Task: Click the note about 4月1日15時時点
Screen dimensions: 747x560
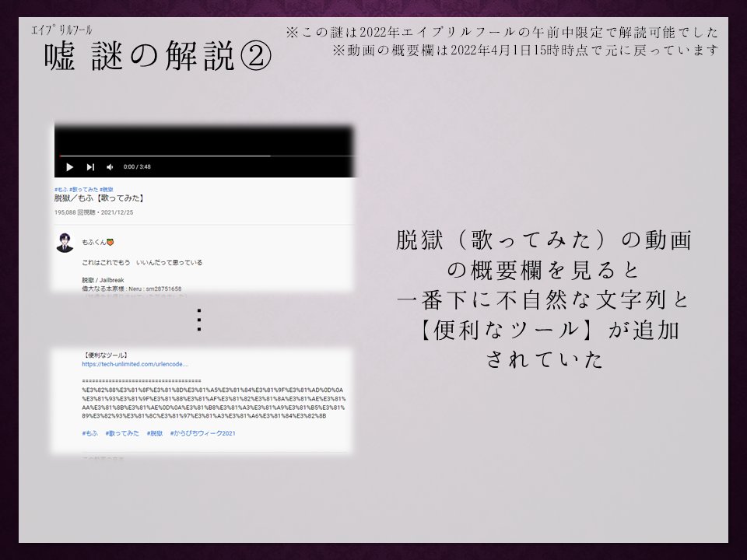Action: tap(526, 50)
